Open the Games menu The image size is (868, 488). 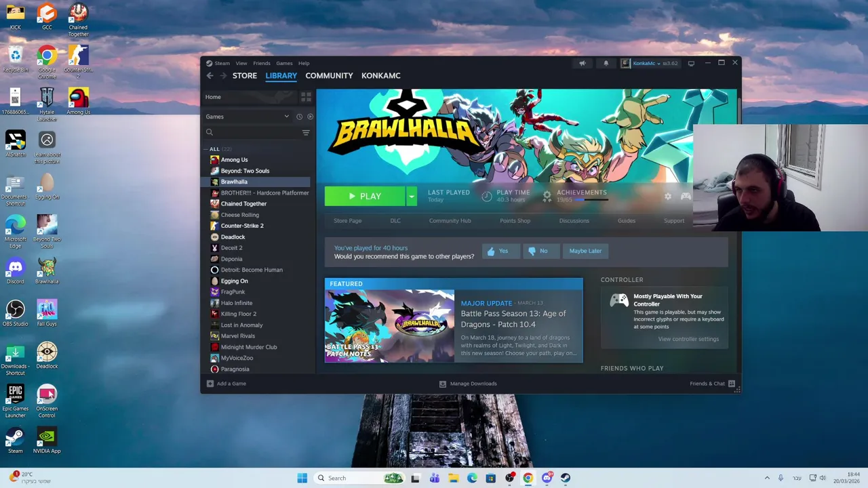(284, 63)
